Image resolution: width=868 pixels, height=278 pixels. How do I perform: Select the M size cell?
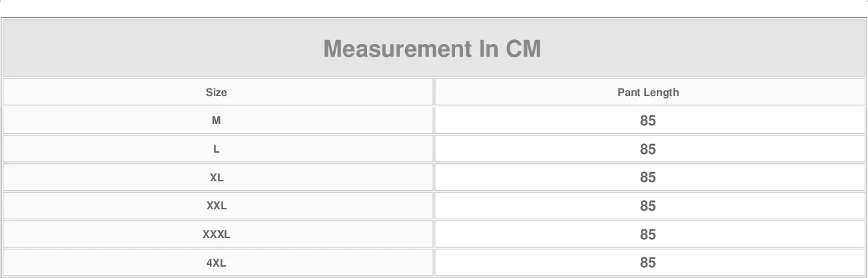coord(217,121)
